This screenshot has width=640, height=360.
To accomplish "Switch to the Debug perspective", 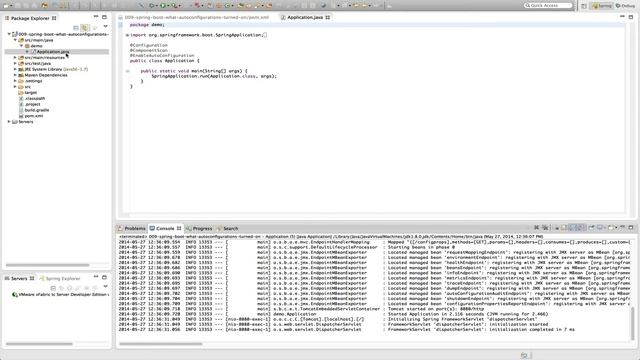I will [625, 6].
